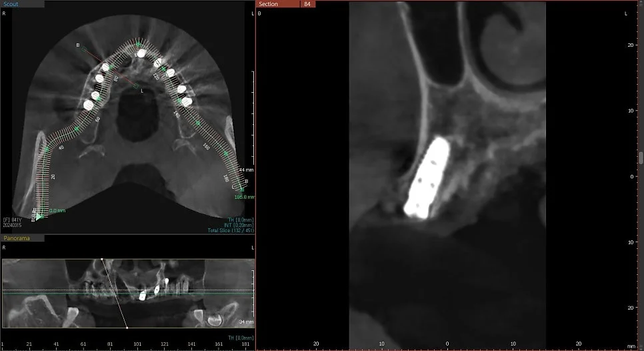This screenshot has width=644, height=351.
Task: Click the green arch control point near label 140
Action: (179, 100)
